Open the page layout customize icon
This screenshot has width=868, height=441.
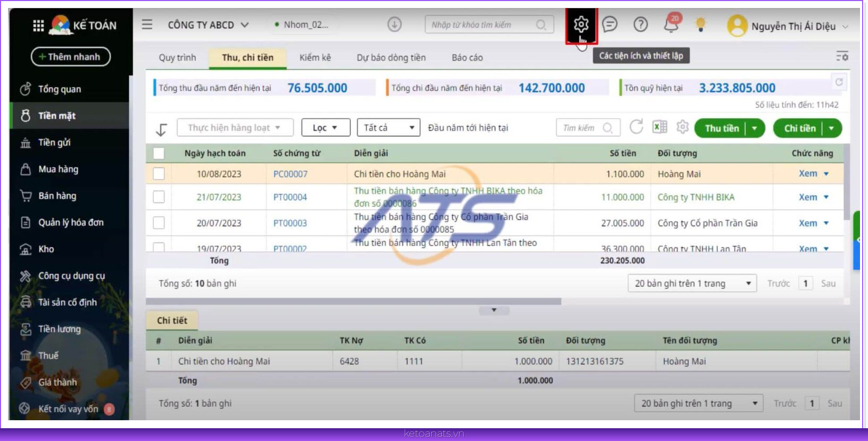pos(842,56)
